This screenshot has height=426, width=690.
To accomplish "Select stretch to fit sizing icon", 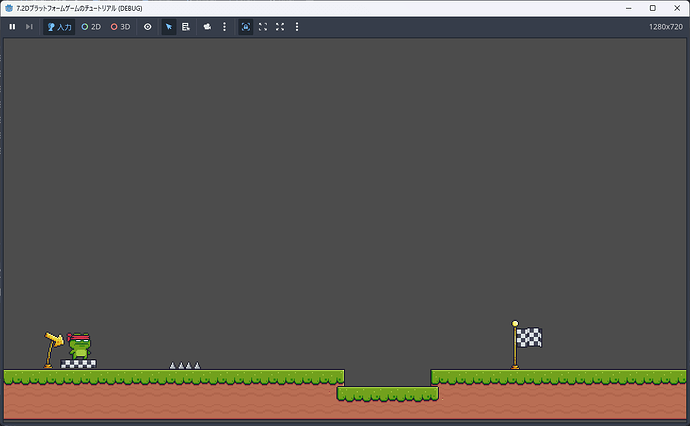I will [x=280, y=27].
